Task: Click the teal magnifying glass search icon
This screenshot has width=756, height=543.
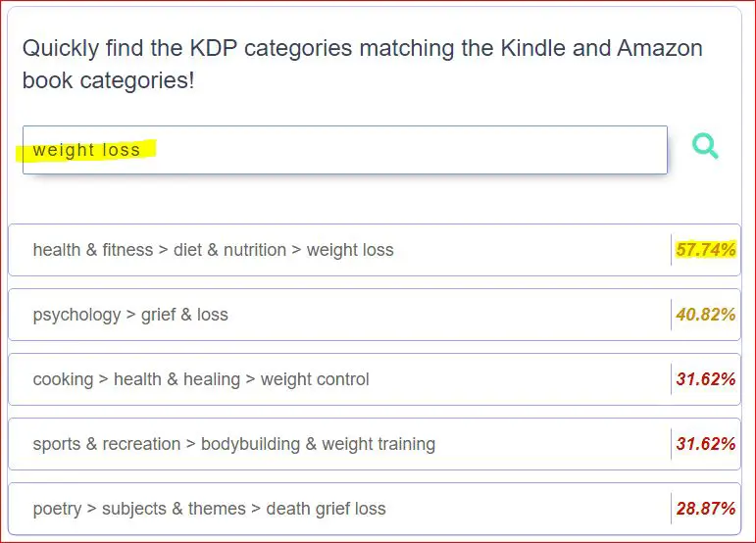Action: (x=705, y=146)
